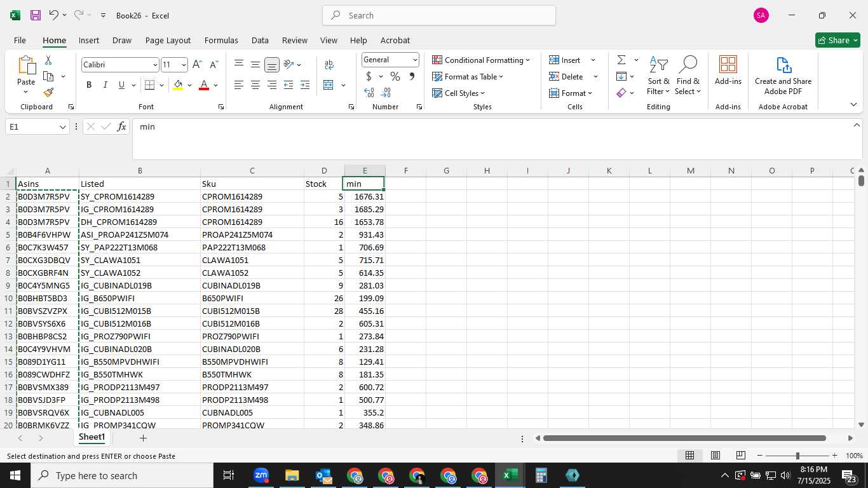The width and height of the screenshot is (868, 488).
Task: Toggle Underline formatting
Action: (x=121, y=85)
